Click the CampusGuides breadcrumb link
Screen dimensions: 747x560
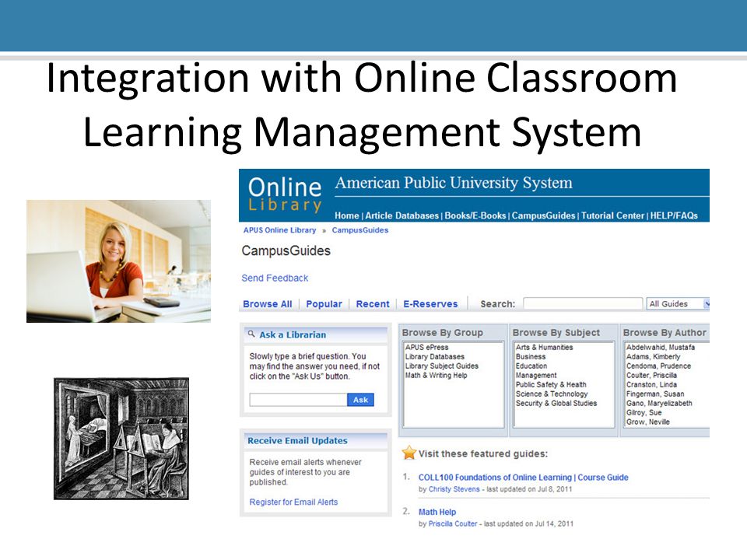pos(360,230)
